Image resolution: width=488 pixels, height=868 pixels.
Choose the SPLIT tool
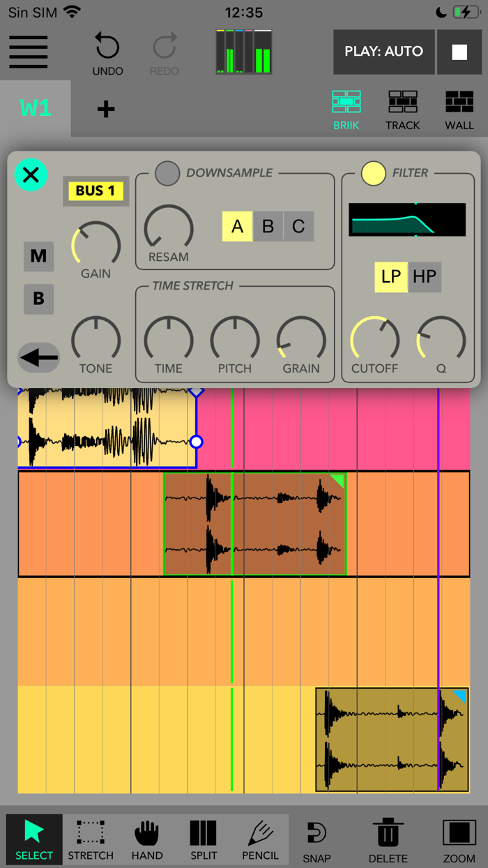point(204,840)
